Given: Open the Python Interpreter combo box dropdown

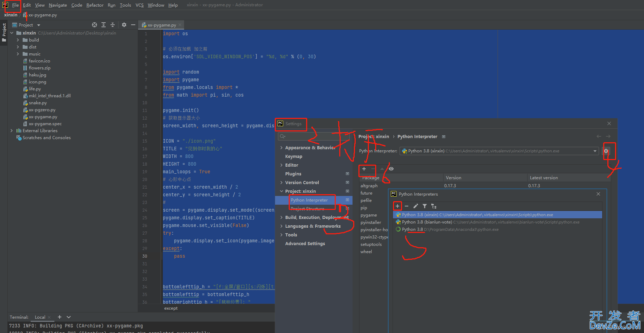Looking at the screenshot, I should 595,151.
